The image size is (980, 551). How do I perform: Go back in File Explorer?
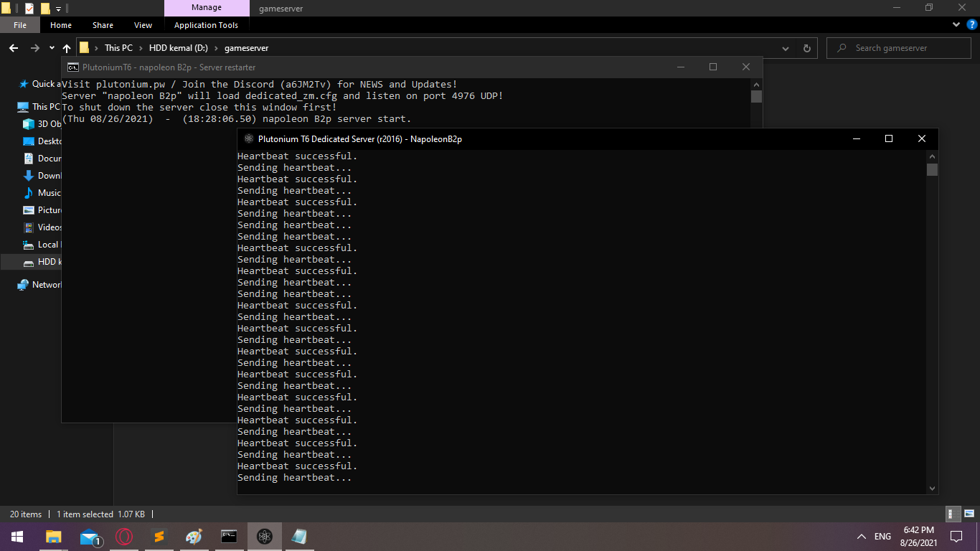point(14,48)
